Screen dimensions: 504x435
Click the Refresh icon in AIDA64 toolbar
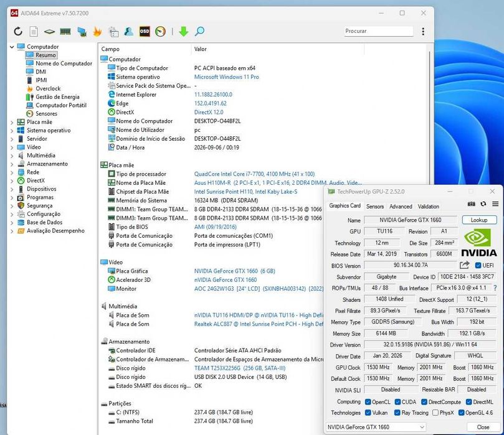[18, 32]
